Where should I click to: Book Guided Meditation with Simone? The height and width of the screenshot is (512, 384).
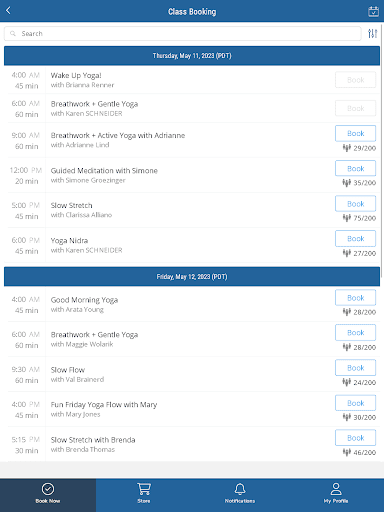355,168
